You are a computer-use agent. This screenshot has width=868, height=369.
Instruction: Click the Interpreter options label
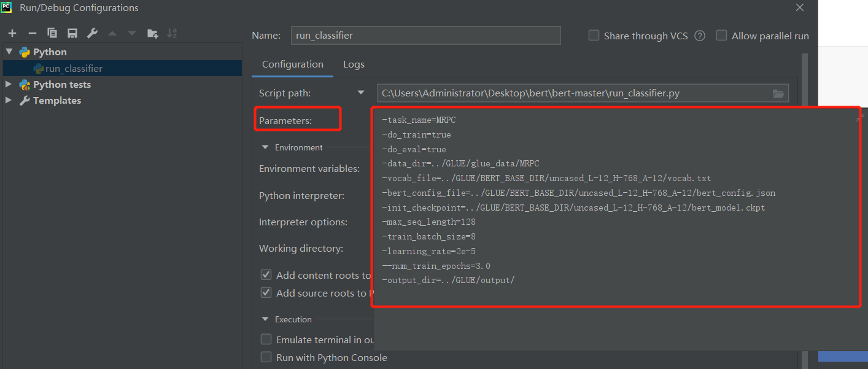303,222
